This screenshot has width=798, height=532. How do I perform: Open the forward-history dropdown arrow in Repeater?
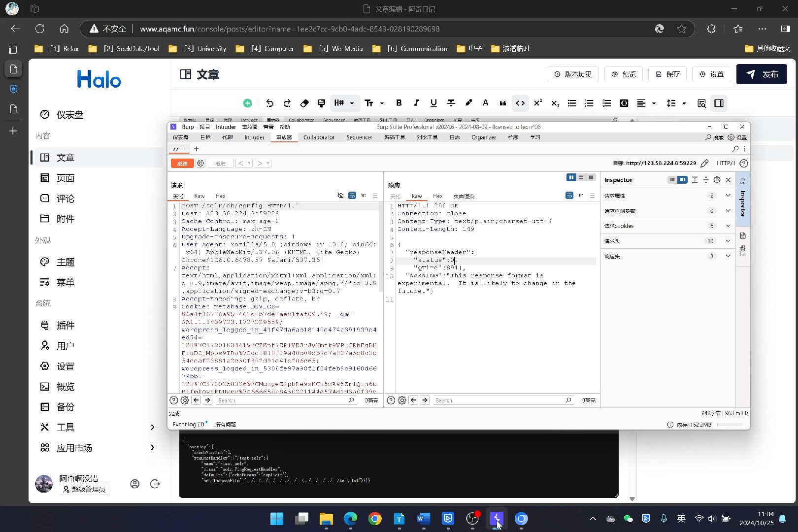point(268,164)
